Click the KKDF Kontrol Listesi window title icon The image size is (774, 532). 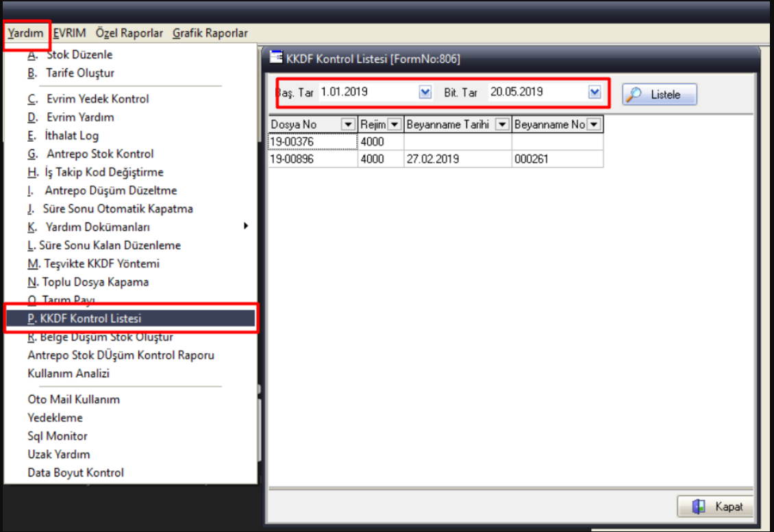[x=276, y=59]
